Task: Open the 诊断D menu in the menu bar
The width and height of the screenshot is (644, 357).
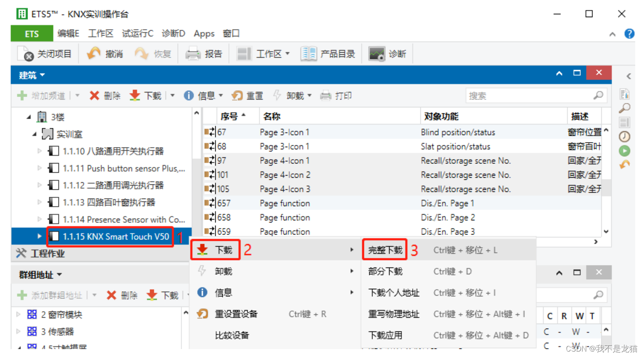Action: click(x=173, y=33)
